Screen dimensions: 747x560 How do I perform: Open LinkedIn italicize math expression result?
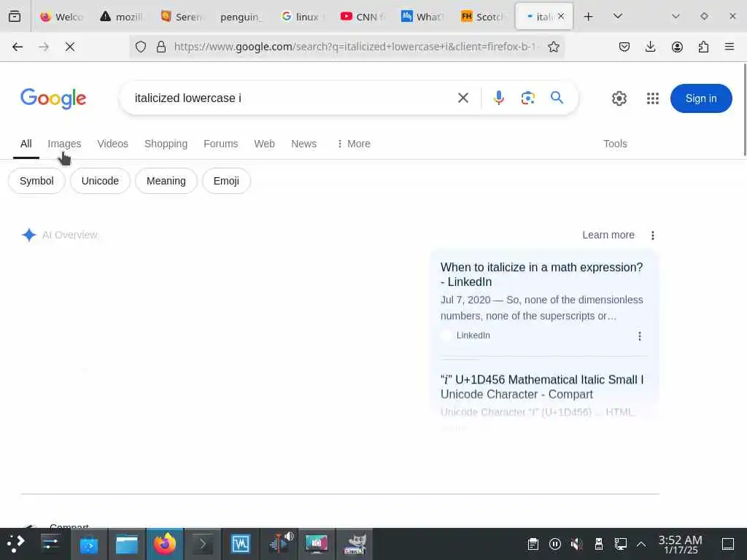[542, 274]
